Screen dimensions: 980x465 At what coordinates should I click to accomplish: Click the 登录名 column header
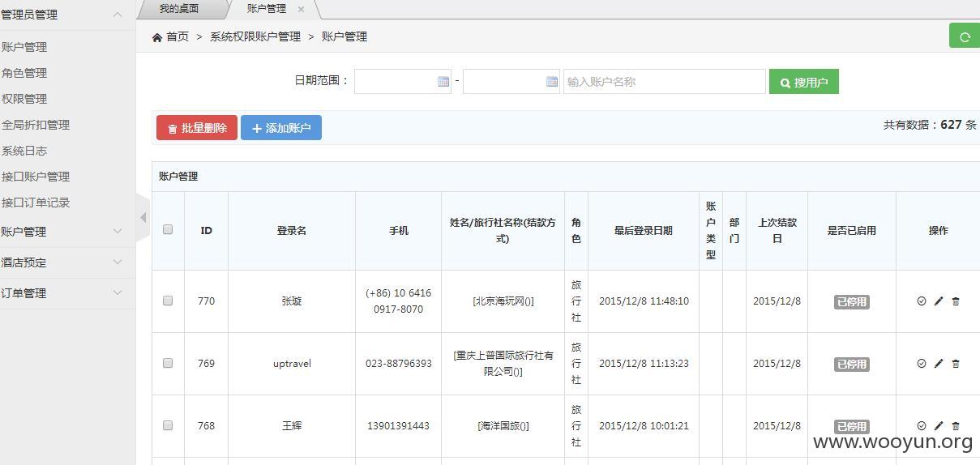point(292,230)
